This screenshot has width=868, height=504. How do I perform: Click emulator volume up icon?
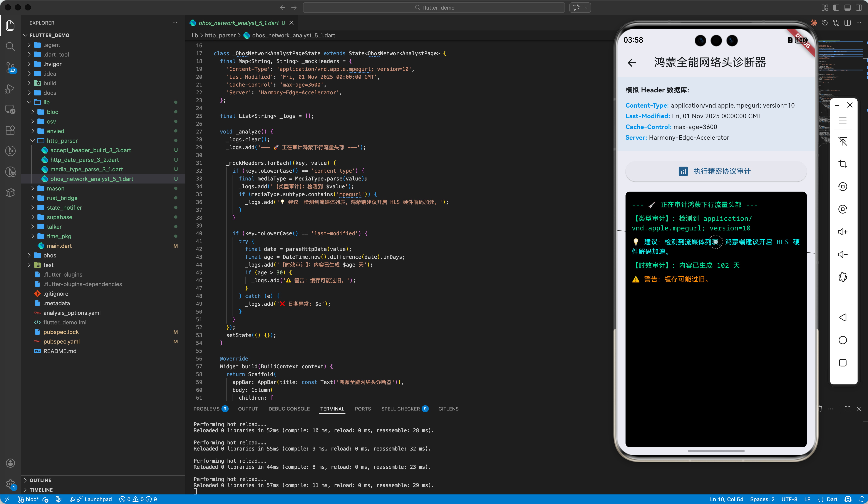843,232
